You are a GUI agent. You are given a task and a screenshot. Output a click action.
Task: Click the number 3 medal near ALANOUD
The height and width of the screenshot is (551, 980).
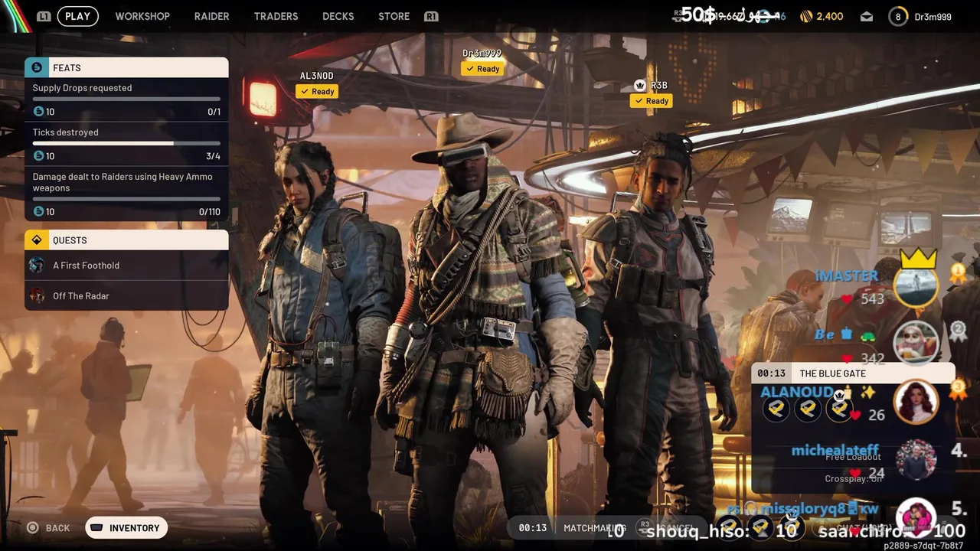click(x=958, y=390)
